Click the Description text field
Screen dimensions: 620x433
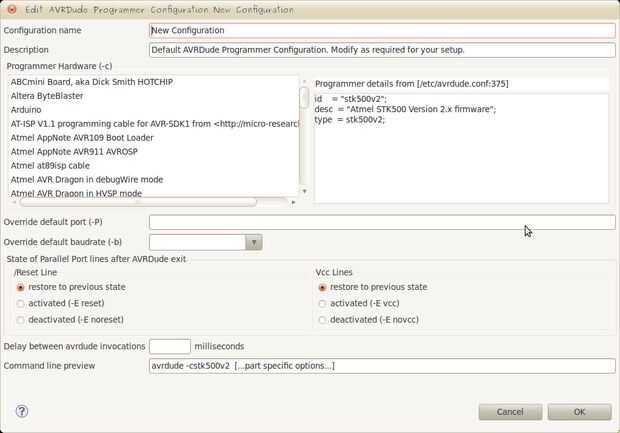tap(382, 50)
